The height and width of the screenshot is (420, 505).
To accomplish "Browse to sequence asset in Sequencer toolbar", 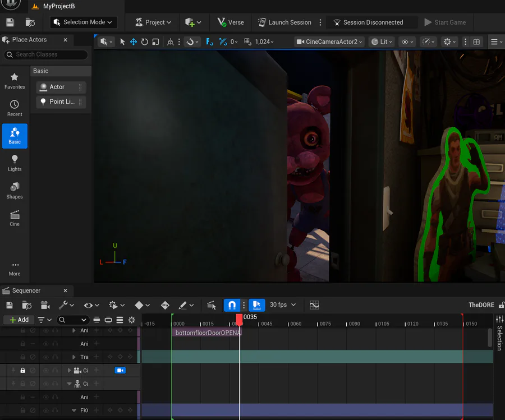I will (27, 305).
